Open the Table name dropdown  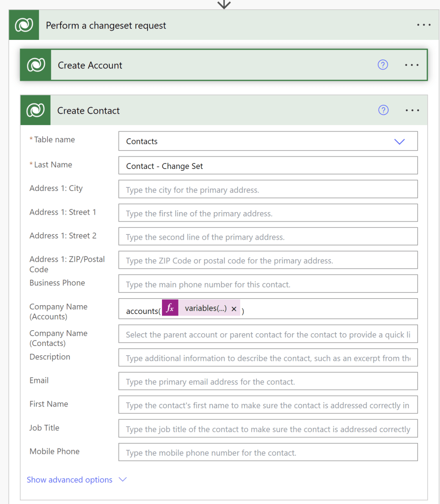(x=399, y=141)
